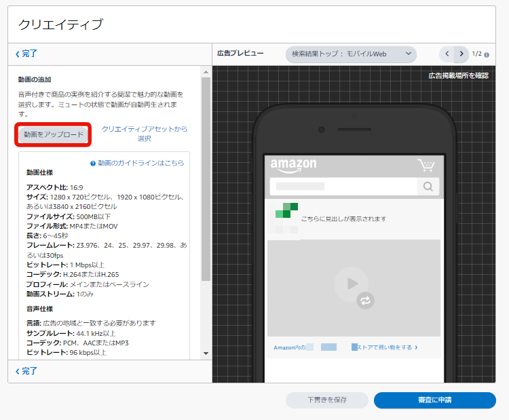Image resolution: width=509 pixels, height=420 pixels.
Task: Click the info icon beside 1/2
Action: click(487, 54)
